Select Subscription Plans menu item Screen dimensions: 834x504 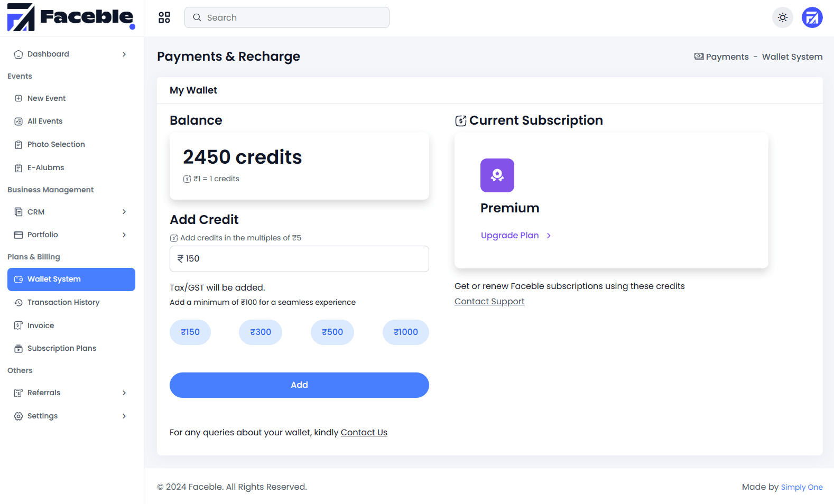(62, 348)
